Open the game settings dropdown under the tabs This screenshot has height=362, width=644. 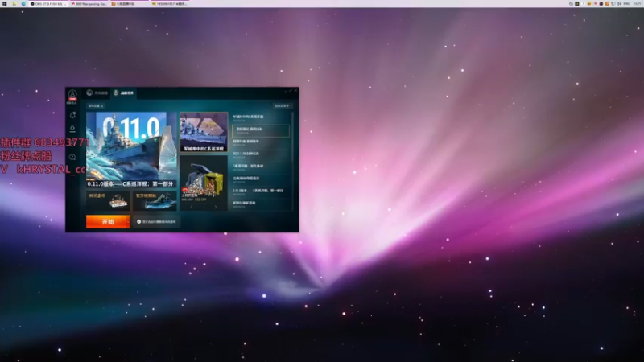(x=95, y=106)
